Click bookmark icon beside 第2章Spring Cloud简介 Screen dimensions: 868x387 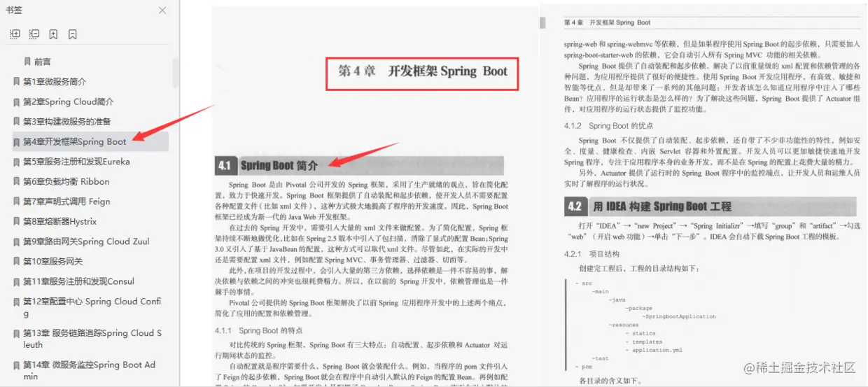(16, 101)
